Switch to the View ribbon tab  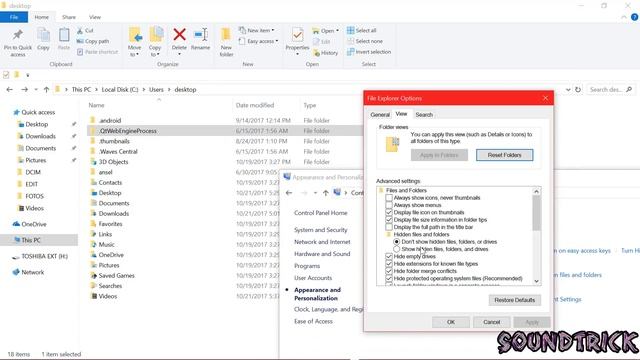(95, 17)
